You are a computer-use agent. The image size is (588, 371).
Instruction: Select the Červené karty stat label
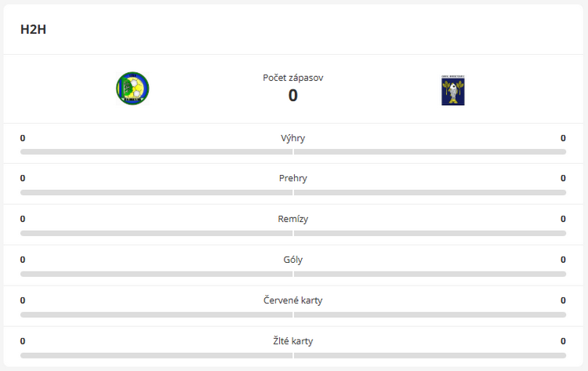[293, 300]
